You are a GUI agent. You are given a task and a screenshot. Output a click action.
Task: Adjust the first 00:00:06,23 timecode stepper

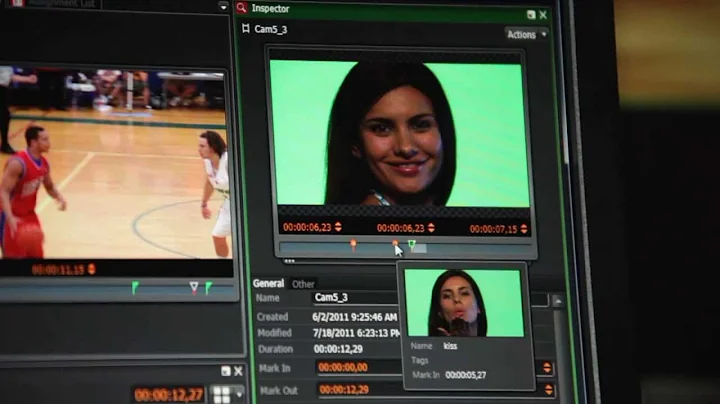coord(338,227)
